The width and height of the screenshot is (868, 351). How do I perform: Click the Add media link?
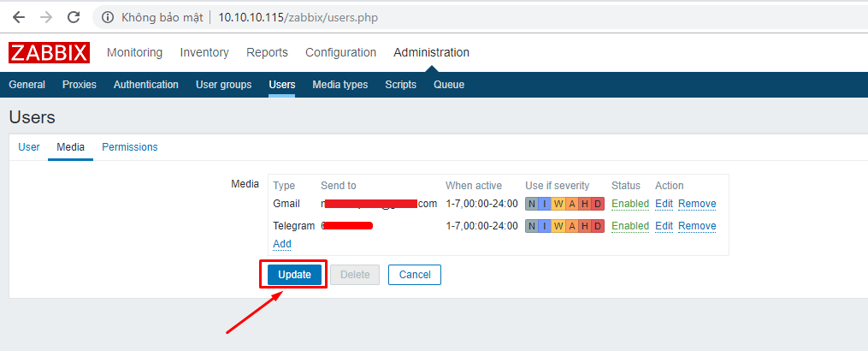pyautogui.click(x=281, y=244)
